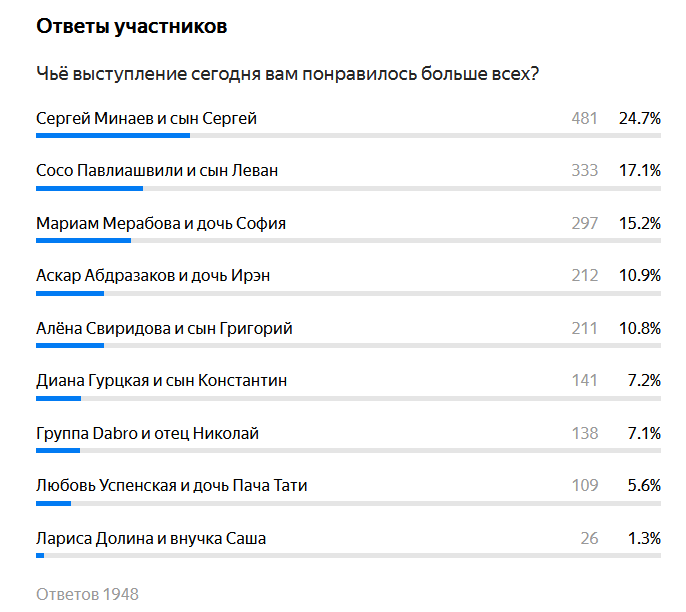Select 'Аскар Абдразаков и дочь Ирэн' answer
Viewport: 686px width, 612px height.
[x=153, y=275]
